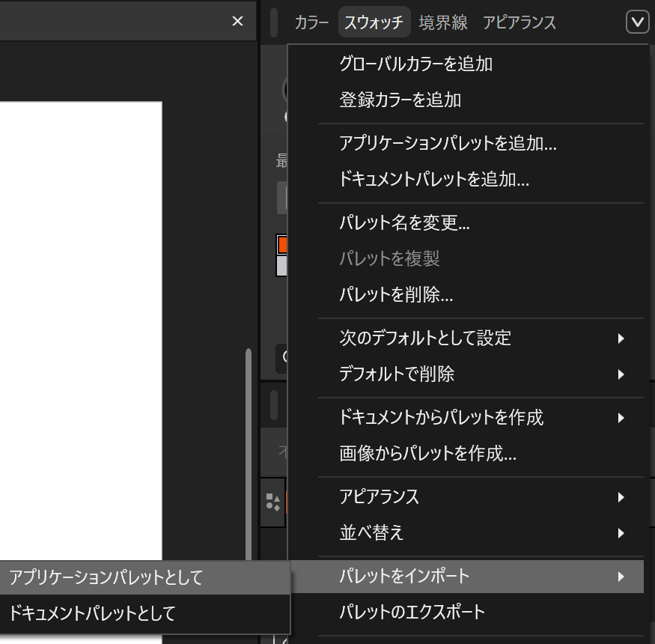Open the panel options dropdown arrow

coord(638,22)
